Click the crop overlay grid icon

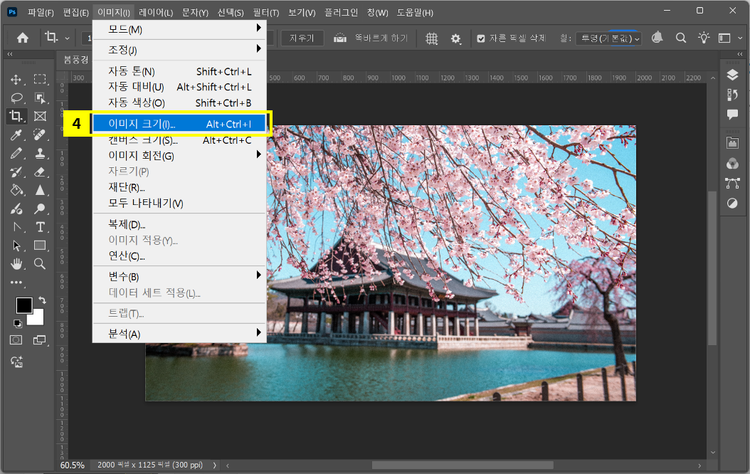pos(432,38)
